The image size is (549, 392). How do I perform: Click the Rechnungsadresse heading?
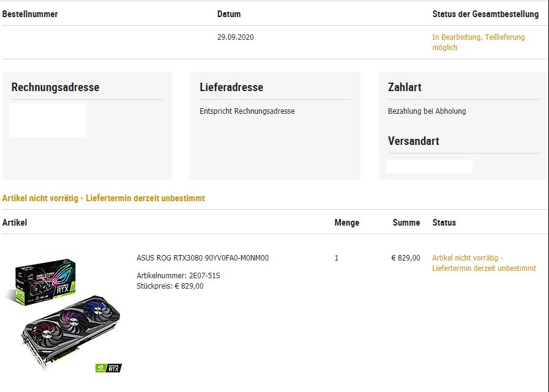tap(55, 87)
